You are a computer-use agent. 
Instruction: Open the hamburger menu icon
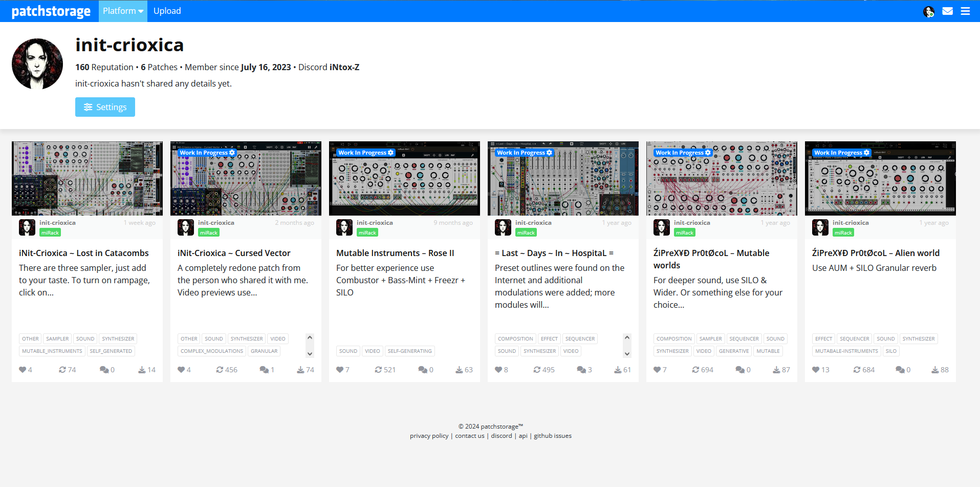pyautogui.click(x=965, y=11)
